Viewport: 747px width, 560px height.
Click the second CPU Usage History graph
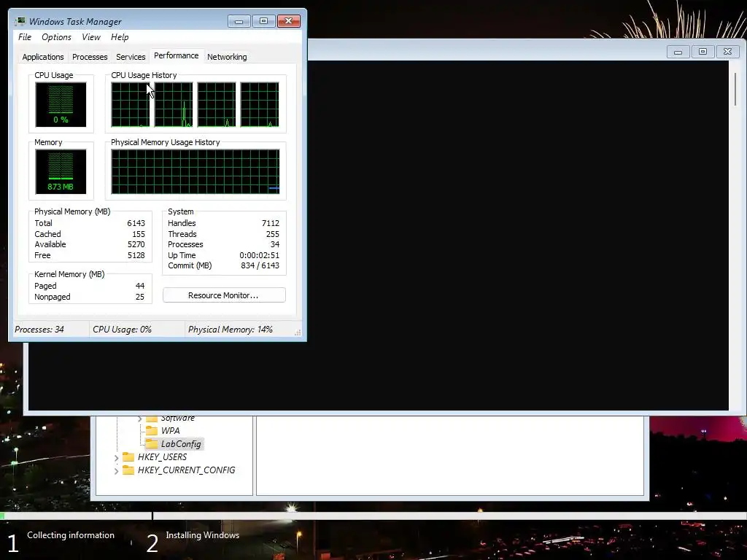(x=174, y=104)
